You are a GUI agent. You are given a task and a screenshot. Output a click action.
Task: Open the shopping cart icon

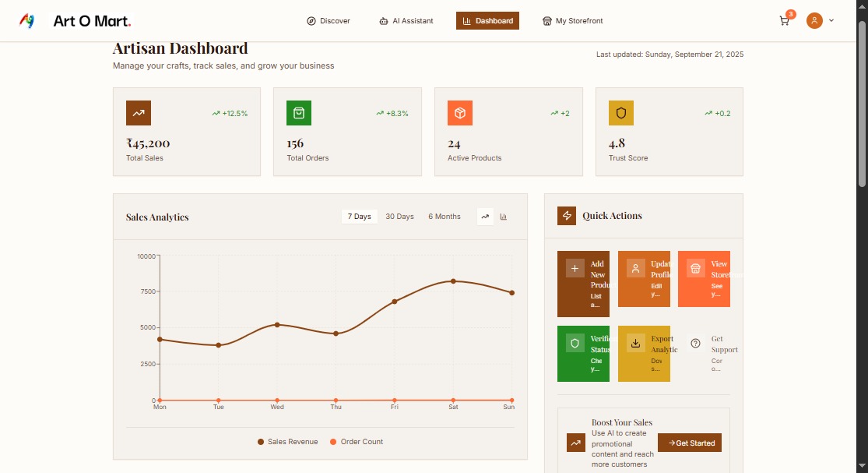[x=785, y=21]
